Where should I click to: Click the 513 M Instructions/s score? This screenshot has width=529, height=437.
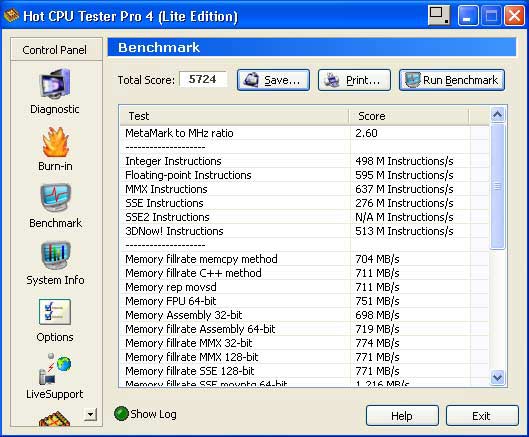pyautogui.click(x=404, y=231)
